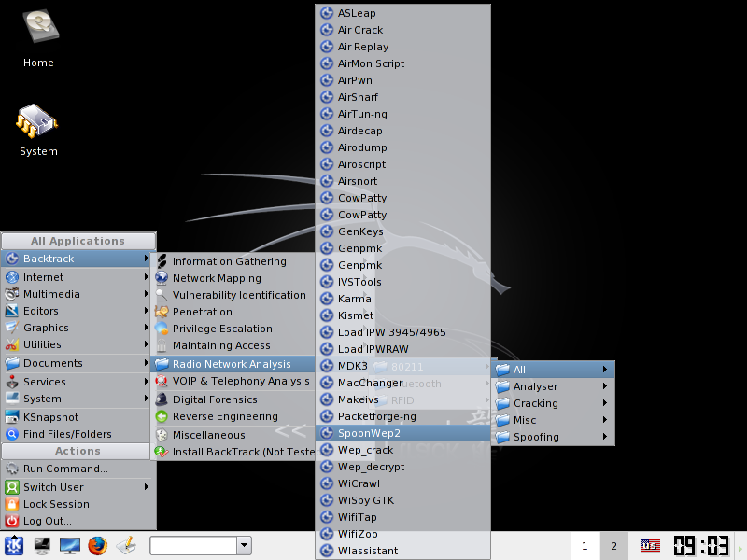The width and height of the screenshot is (747, 560).
Task: Launch Airodump
Action: tap(403, 147)
